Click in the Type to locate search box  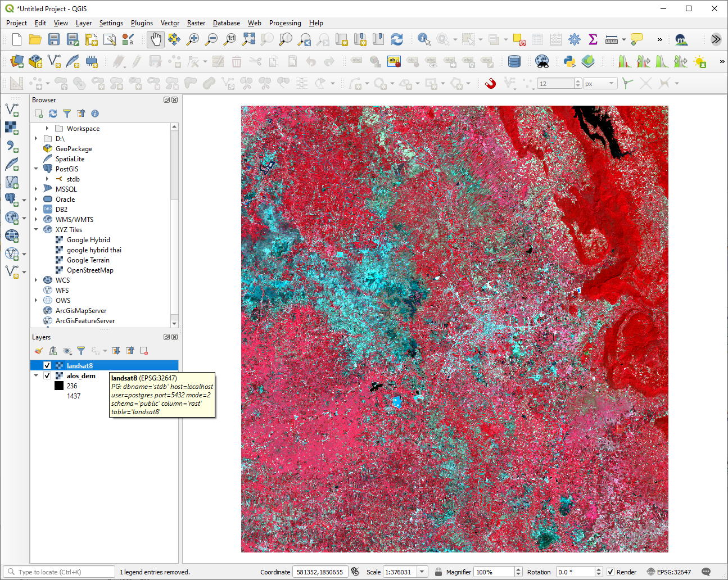[58, 572]
